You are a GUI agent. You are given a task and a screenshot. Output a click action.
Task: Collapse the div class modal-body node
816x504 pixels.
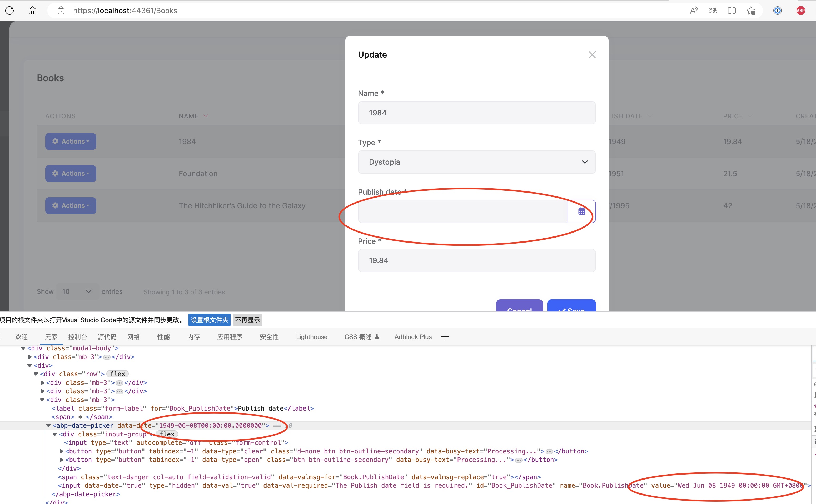[x=23, y=348]
